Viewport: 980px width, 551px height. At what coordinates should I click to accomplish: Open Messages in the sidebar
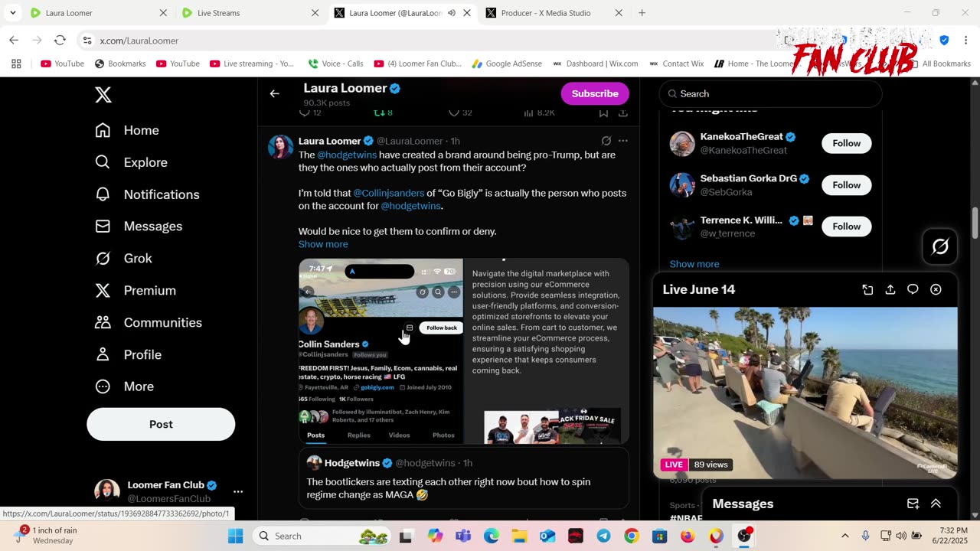[x=139, y=227]
